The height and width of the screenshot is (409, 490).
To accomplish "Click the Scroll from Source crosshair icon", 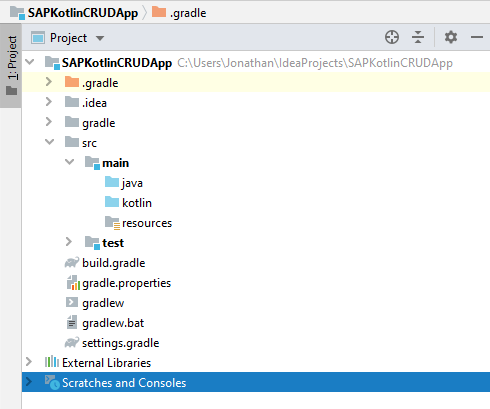I will (392, 37).
